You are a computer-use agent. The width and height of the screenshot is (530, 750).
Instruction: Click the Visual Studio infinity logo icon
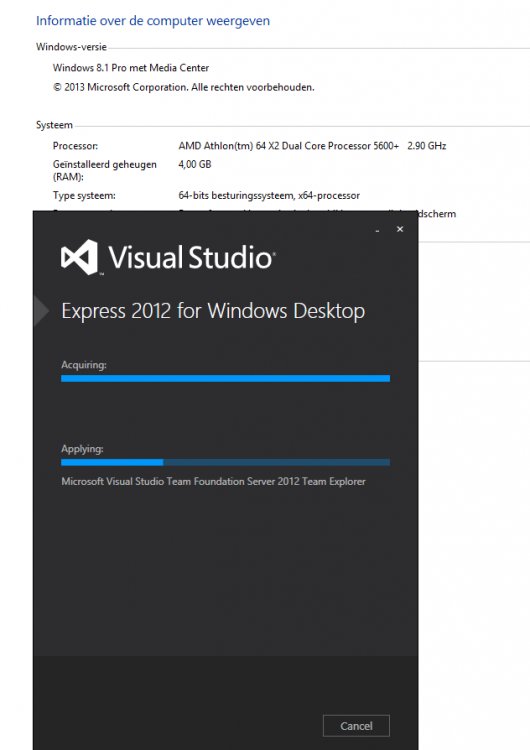pyautogui.click(x=79, y=257)
